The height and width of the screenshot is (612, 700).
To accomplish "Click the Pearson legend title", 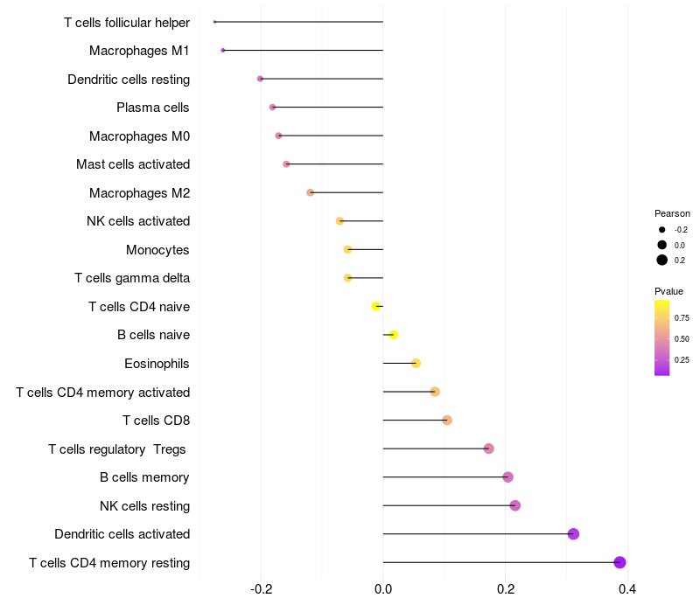I will tap(672, 213).
